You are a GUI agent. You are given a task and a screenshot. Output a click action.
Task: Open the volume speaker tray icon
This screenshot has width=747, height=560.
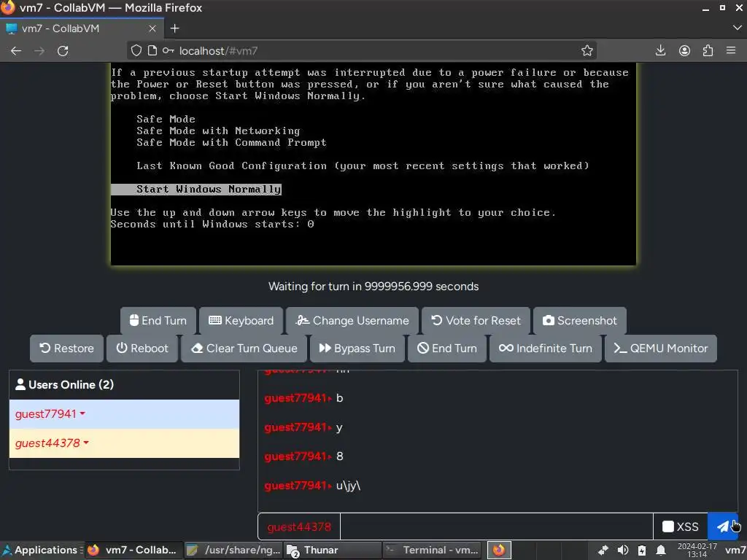click(x=623, y=550)
